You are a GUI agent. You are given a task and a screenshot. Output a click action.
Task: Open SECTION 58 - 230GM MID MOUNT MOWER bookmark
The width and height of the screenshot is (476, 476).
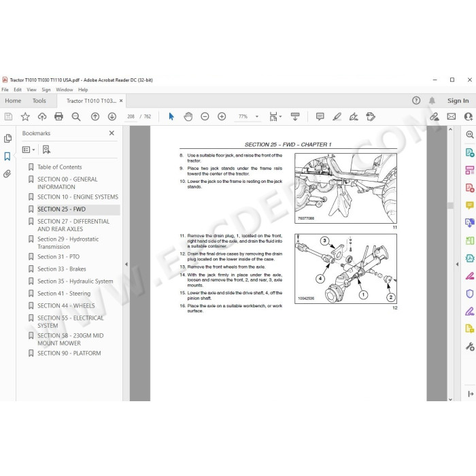(x=71, y=339)
